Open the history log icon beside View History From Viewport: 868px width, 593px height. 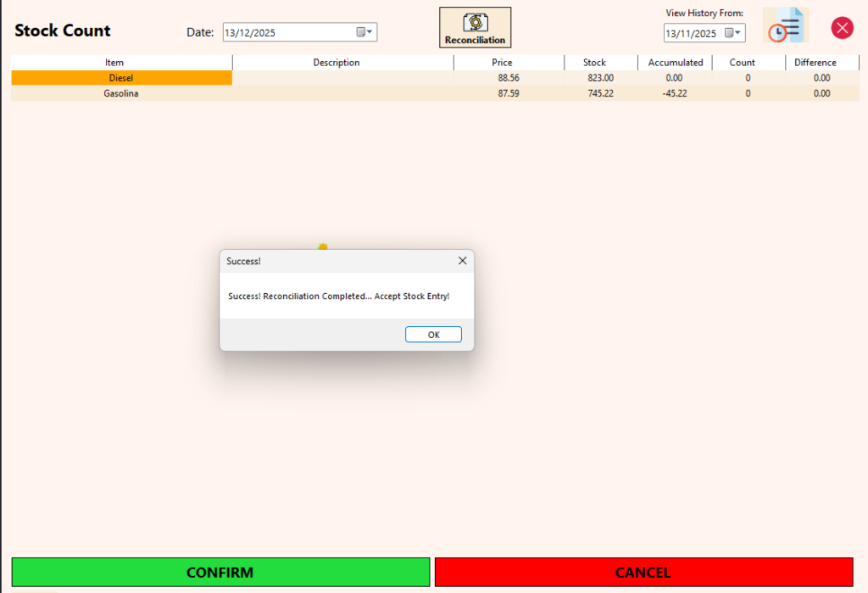pyautogui.click(x=784, y=26)
